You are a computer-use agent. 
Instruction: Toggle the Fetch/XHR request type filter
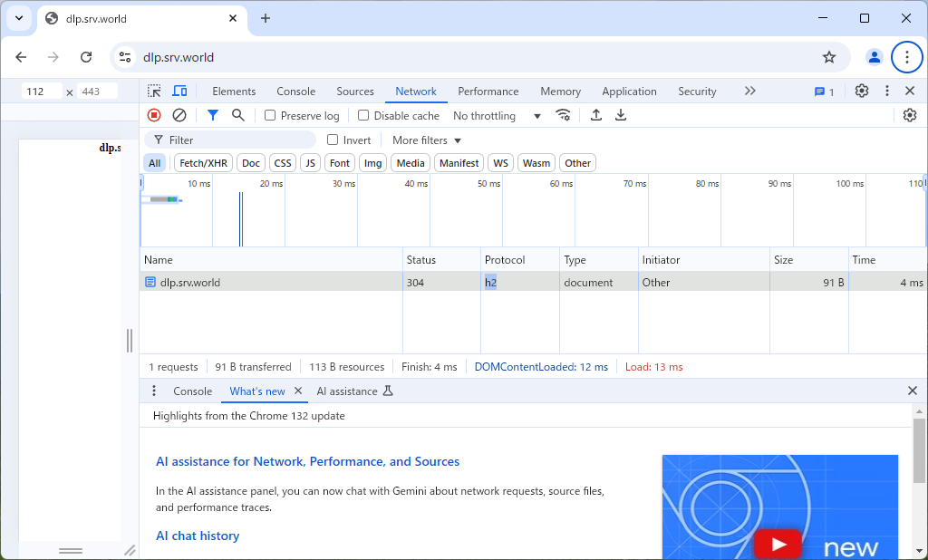point(203,163)
